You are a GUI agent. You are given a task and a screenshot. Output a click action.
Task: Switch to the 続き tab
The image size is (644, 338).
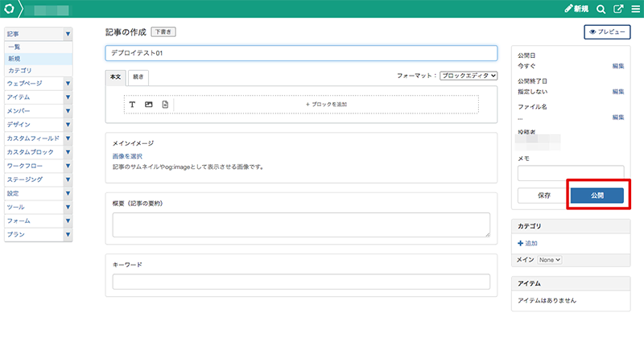point(138,76)
